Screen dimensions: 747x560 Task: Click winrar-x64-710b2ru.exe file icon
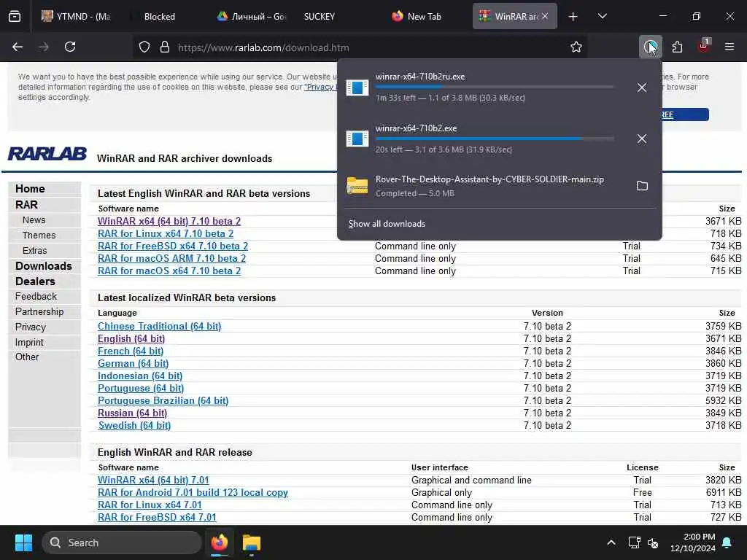point(357,87)
